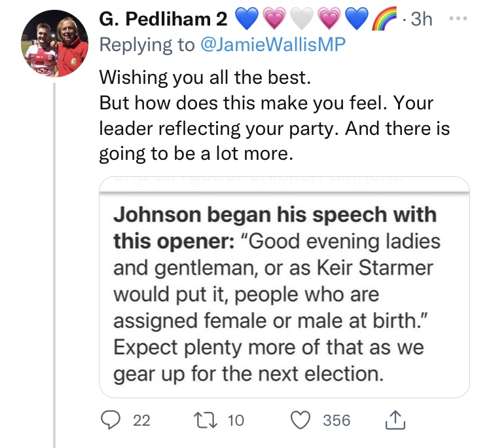Open the share icon menu
The height and width of the screenshot is (448, 491).
pyautogui.click(x=393, y=420)
